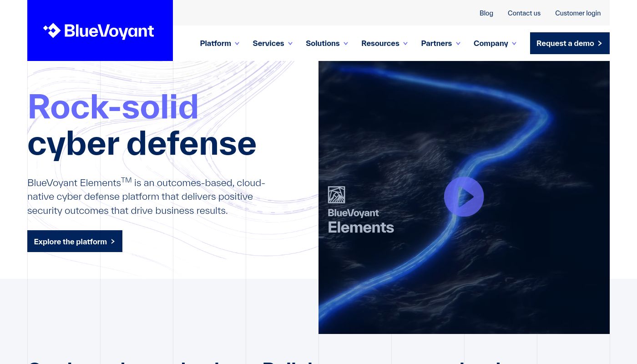Viewport: 637px width, 364px height.
Task: Click the BlueVoyant logo
Action: (x=99, y=31)
